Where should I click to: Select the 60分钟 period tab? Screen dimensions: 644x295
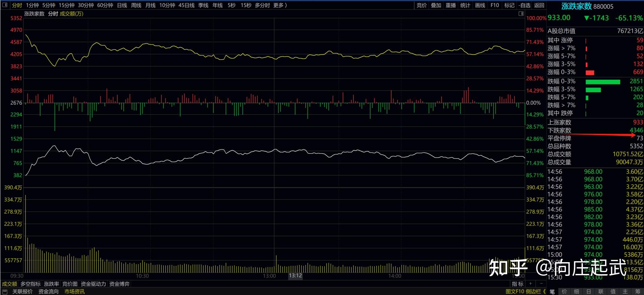click(105, 5)
